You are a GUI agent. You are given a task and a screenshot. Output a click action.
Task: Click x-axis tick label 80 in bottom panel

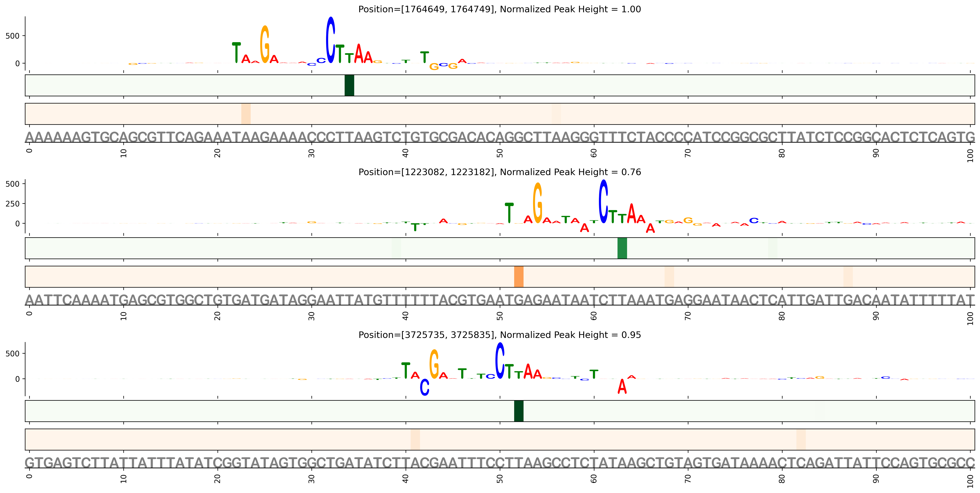(x=782, y=479)
